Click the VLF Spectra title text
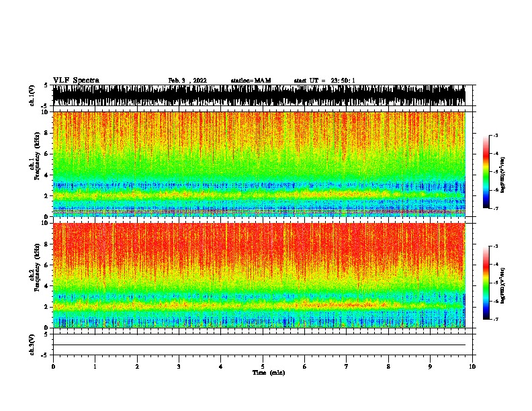 [76, 81]
